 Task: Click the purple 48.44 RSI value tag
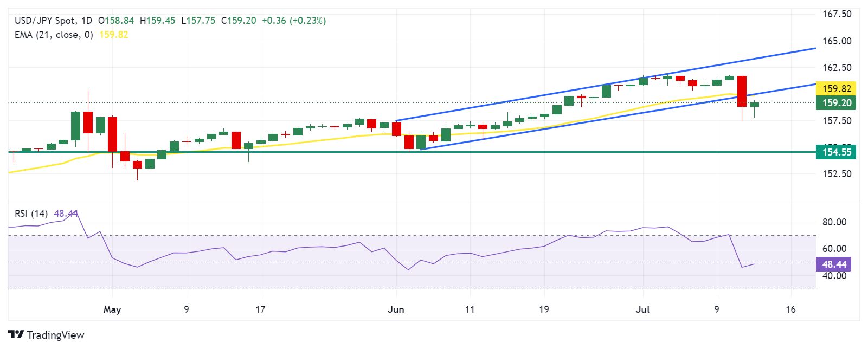(x=834, y=264)
